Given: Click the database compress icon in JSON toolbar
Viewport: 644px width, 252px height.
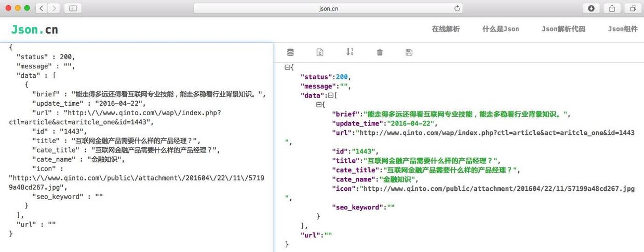Looking at the screenshot, I should pyautogui.click(x=290, y=52).
